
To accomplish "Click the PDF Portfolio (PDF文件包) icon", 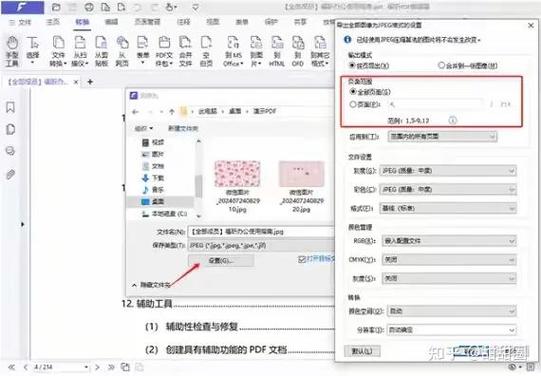I will point(164,51).
